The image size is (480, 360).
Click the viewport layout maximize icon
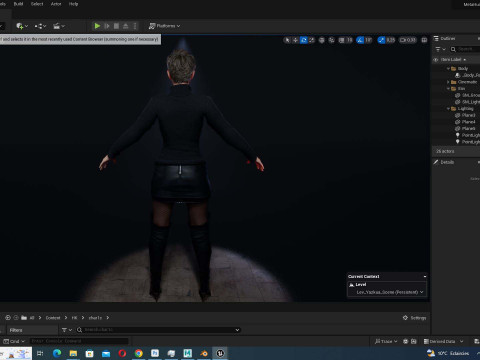tap(424, 40)
